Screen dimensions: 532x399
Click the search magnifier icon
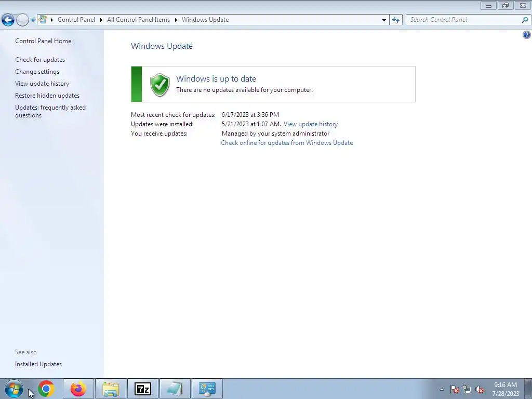point(525,20)
